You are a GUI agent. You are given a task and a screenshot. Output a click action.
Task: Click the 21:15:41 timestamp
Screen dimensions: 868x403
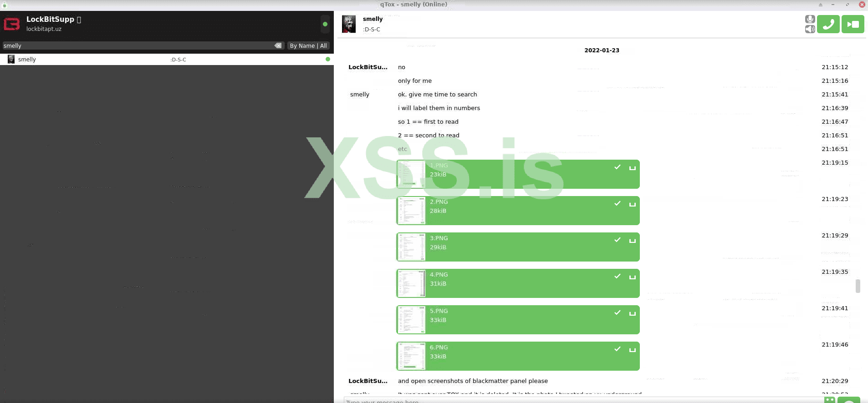[835, 95]
